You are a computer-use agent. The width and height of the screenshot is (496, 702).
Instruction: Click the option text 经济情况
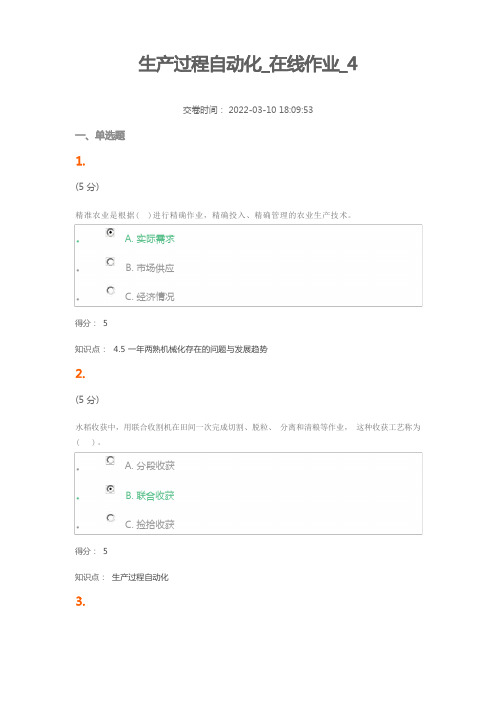pyautogui.click(x=155, y=296)
